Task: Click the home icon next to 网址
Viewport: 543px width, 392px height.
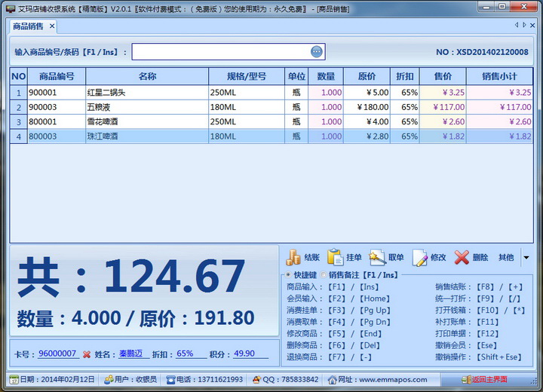Action: click(x=332, y=380)
